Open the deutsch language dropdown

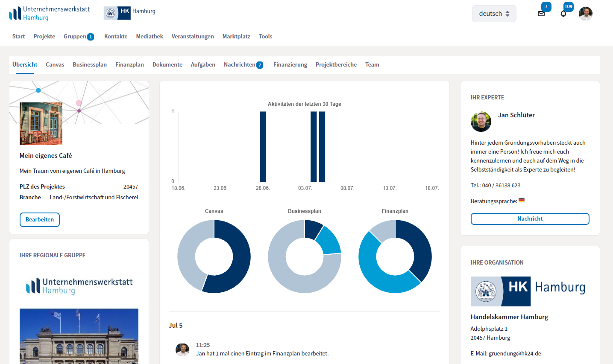point(494,14)
